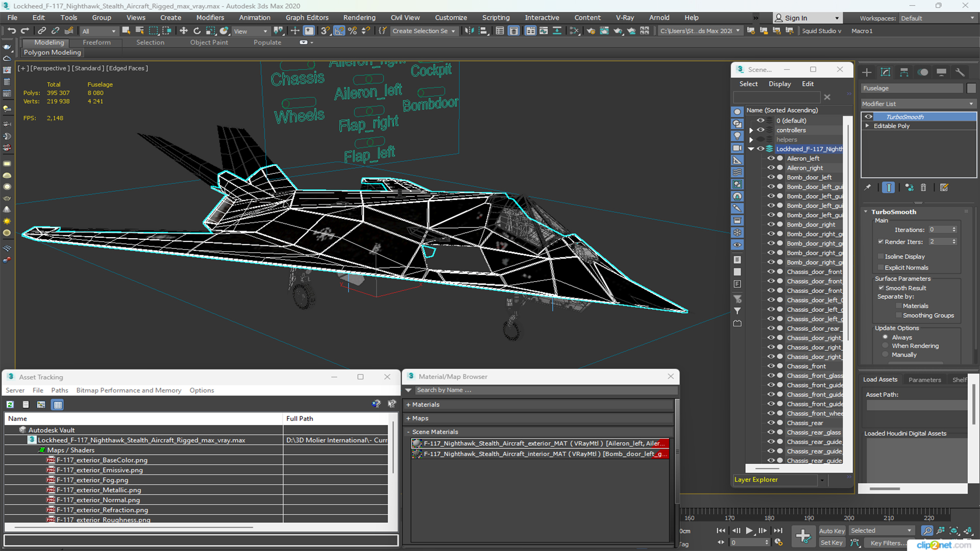Screen dimensions: 980x551
Task: Toggle Show End Result button
Action: (x=889, y=188)
